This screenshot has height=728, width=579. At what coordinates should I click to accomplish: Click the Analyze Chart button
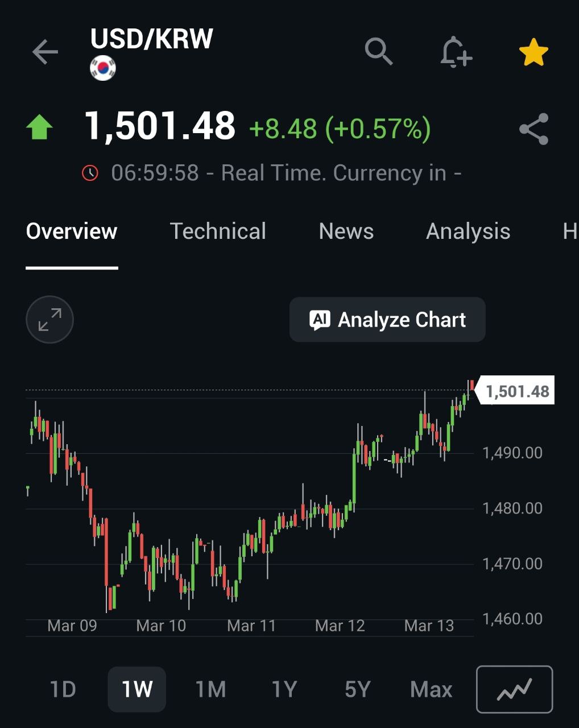click(387, 320)
